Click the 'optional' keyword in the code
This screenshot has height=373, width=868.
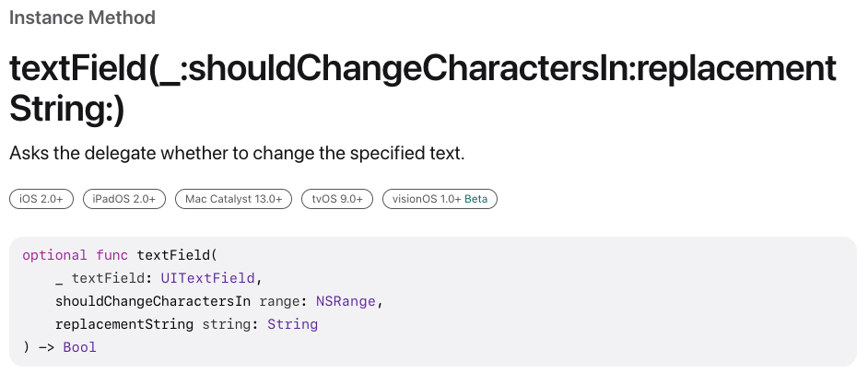tap(55, 255)
